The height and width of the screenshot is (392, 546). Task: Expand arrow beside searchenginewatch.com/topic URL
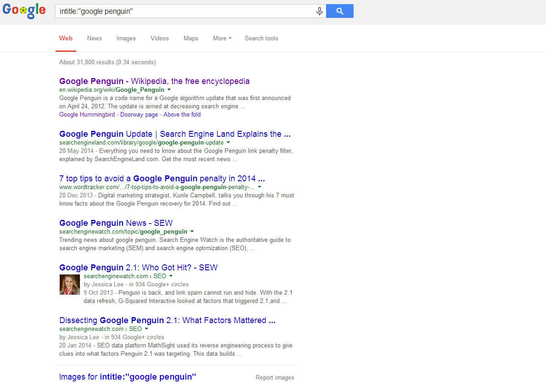coord(192,231)
